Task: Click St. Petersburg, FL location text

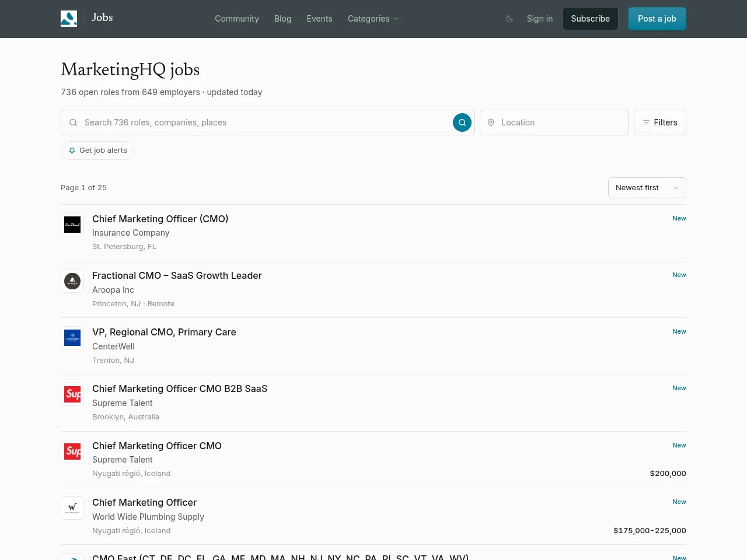Action: point(124,247)
